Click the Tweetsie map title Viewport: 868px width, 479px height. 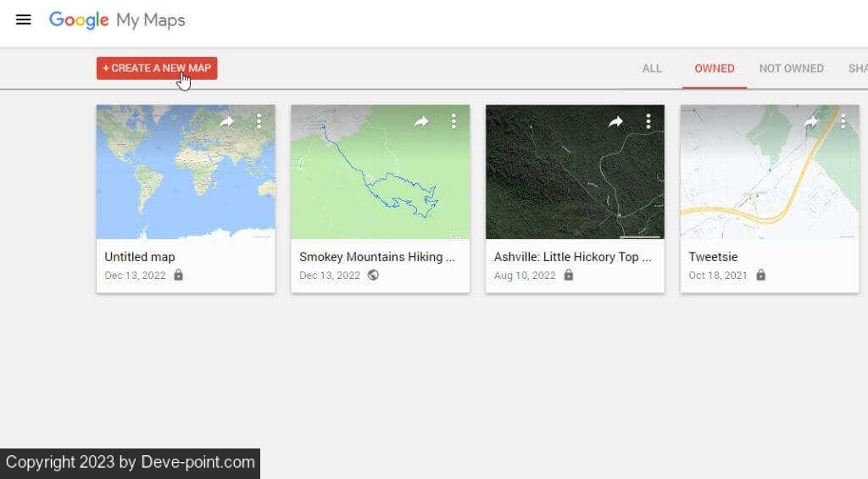[714, 257]
